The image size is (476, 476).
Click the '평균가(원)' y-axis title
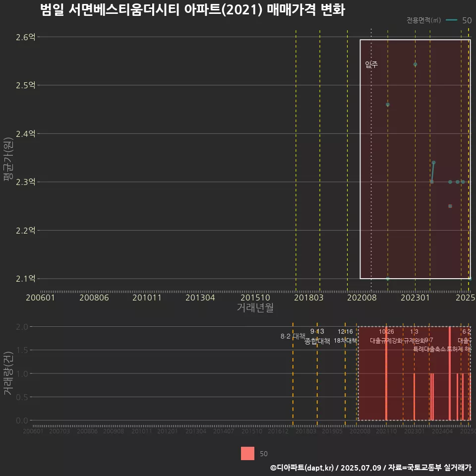[8, 159]
